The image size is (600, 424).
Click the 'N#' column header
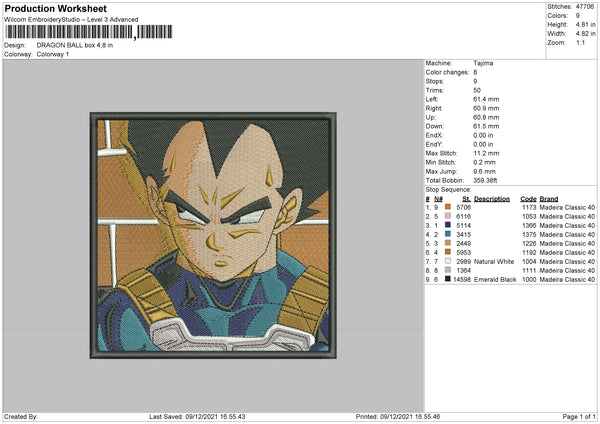pyautogui.click(x=438, y=199)
